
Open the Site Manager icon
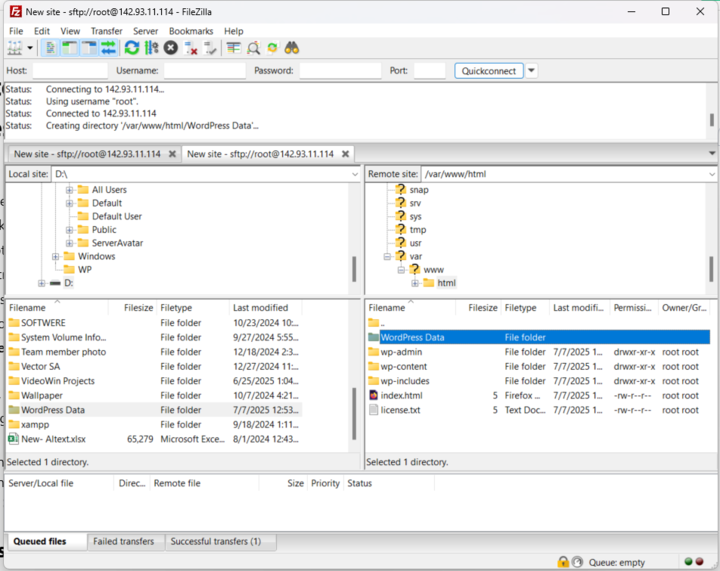[15, 48]
